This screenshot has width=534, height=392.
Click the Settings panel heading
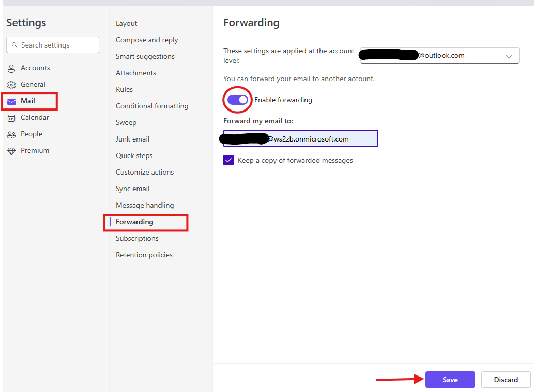[x=26, y=23]
